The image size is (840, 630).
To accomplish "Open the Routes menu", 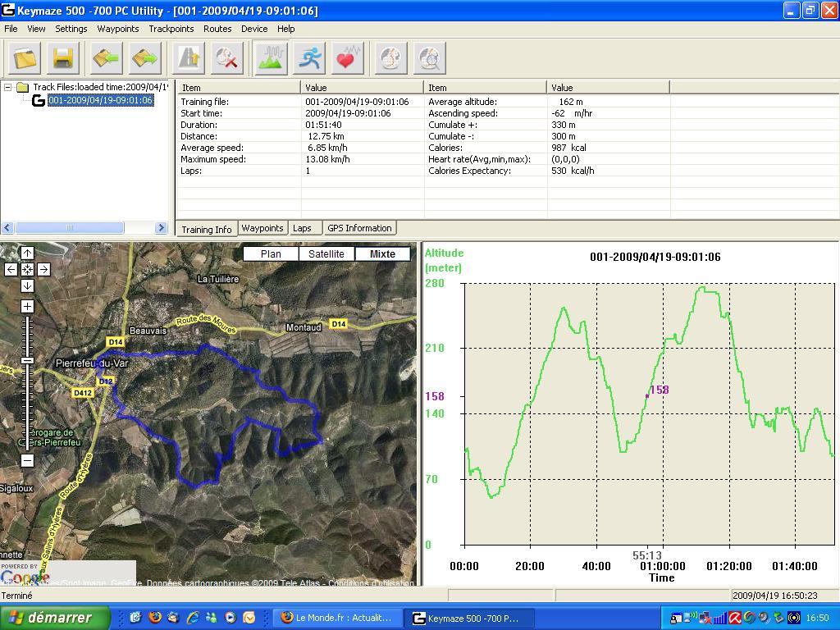I will click(x=217, y=29).
